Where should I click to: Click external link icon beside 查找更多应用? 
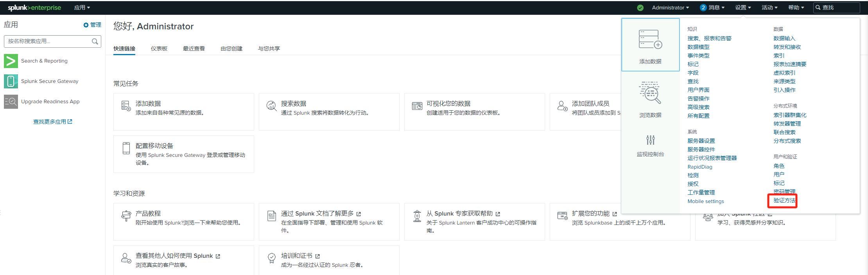[x=70, y=122]
